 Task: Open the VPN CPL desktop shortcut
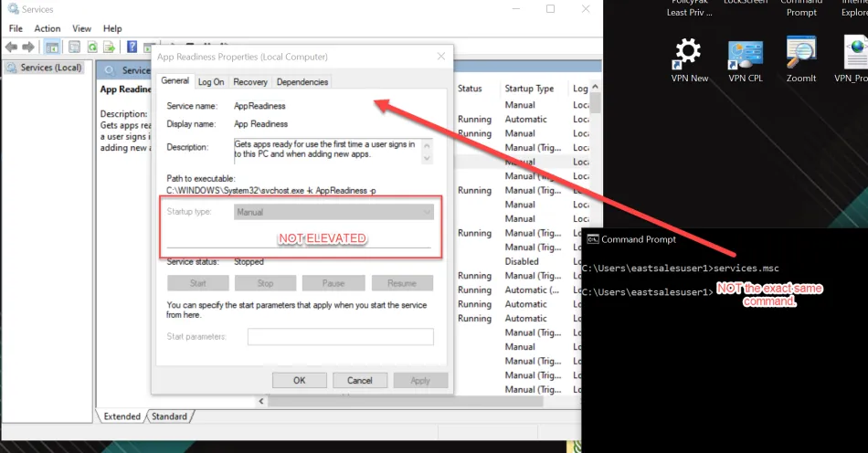[x=745, y=60]
